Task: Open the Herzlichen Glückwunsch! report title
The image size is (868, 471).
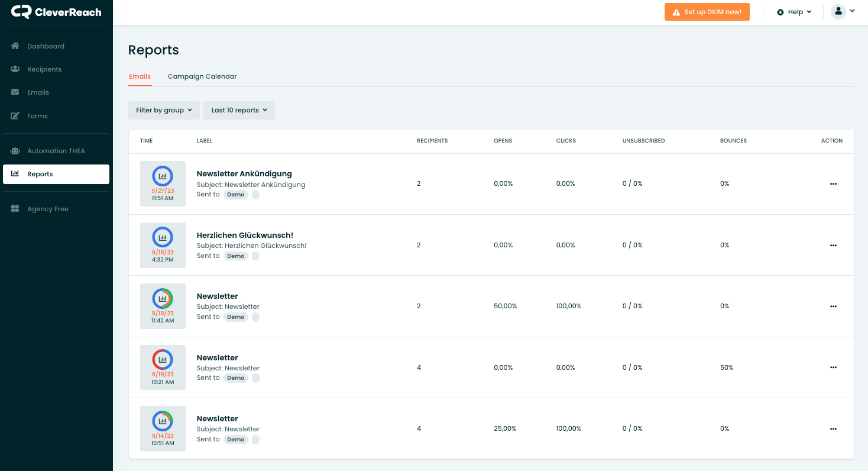Action: [x=245, y=235]
